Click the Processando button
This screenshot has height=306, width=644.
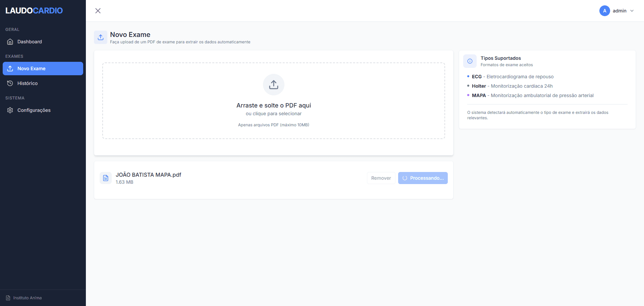[423, 178]
